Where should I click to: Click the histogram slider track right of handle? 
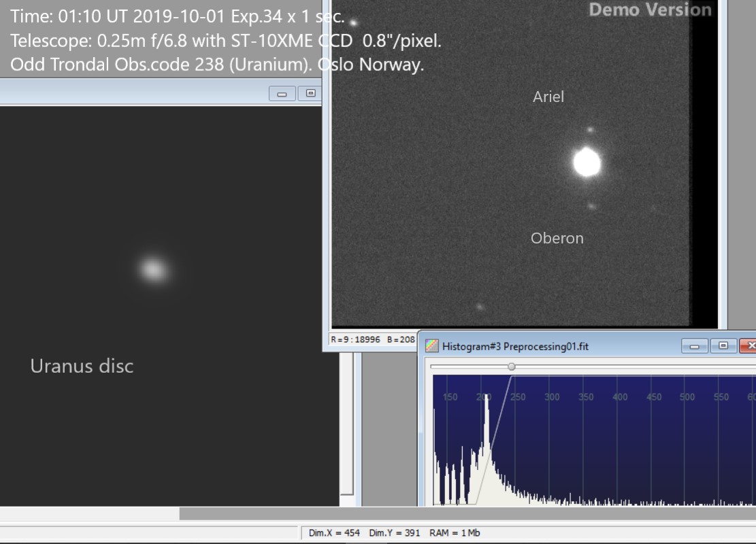click(x=633, y=367)
